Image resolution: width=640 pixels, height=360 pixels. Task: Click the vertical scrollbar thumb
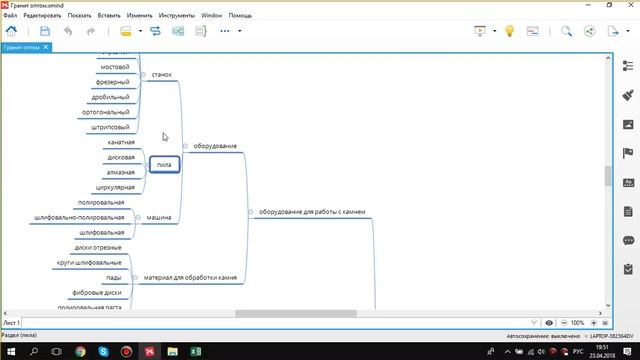pos(608,176)
